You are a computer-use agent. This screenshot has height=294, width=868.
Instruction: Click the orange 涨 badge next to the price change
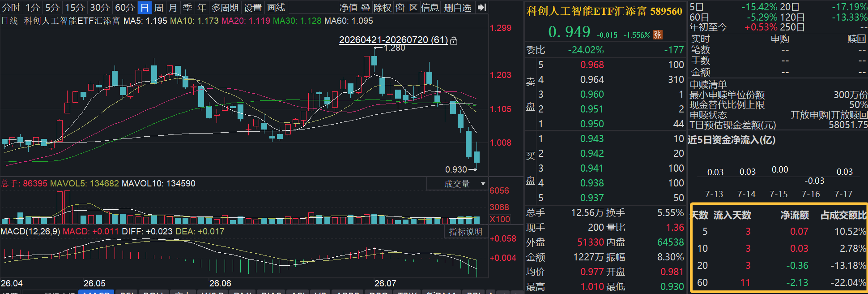(x=658, y=35)
